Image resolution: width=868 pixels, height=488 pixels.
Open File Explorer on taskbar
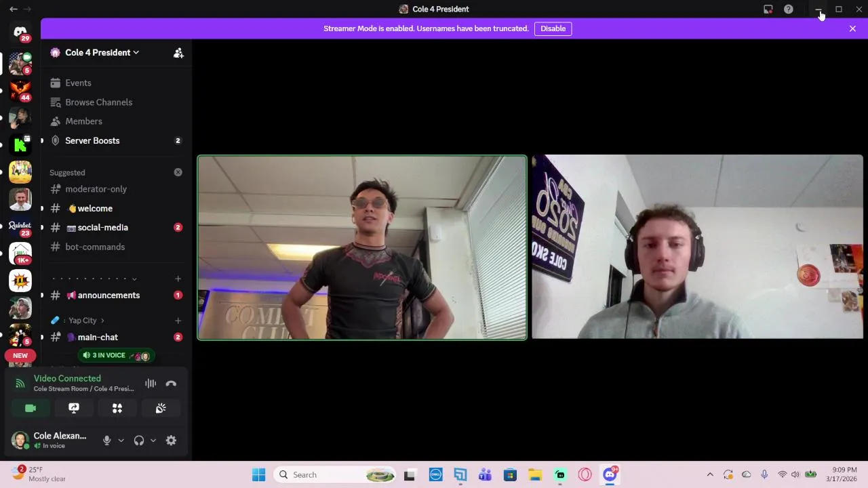pyautogui.click(x=535, y=475)
